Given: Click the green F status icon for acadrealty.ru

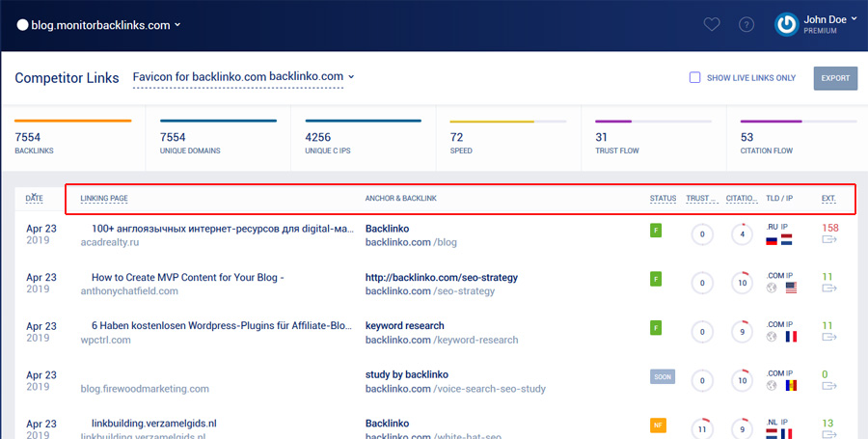Looking at the screenshot, I should [656, 231].
